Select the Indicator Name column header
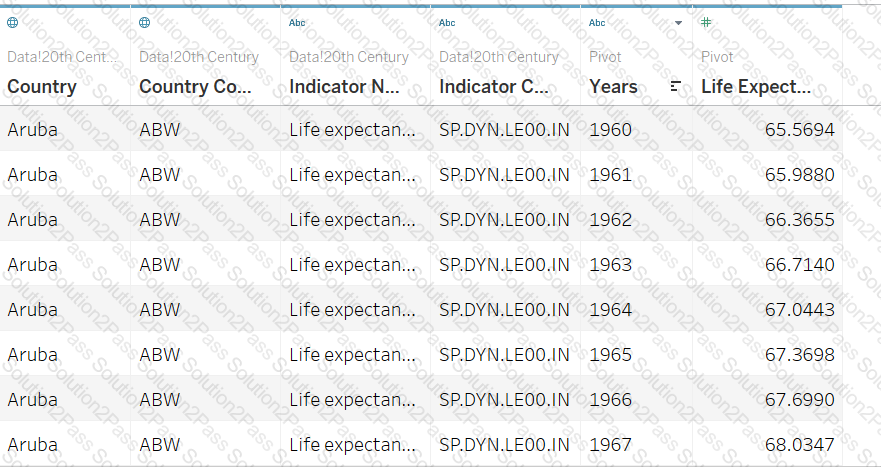 point(344,87)
